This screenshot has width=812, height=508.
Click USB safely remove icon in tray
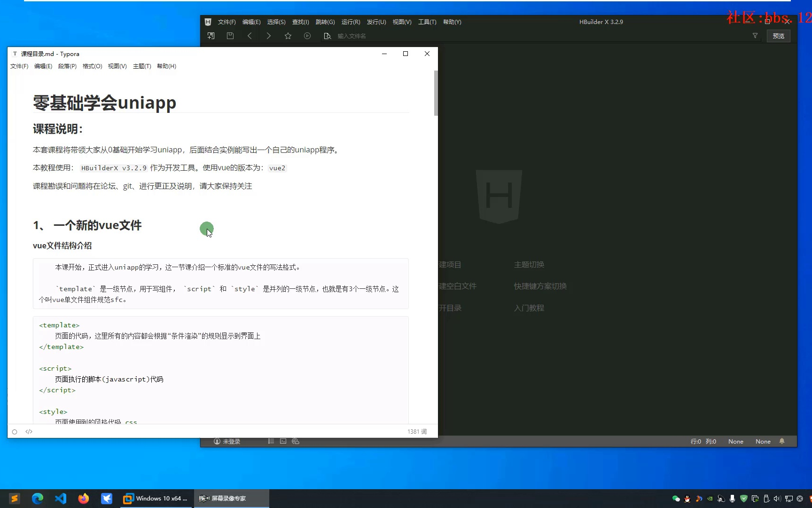[x=766, y=499]
